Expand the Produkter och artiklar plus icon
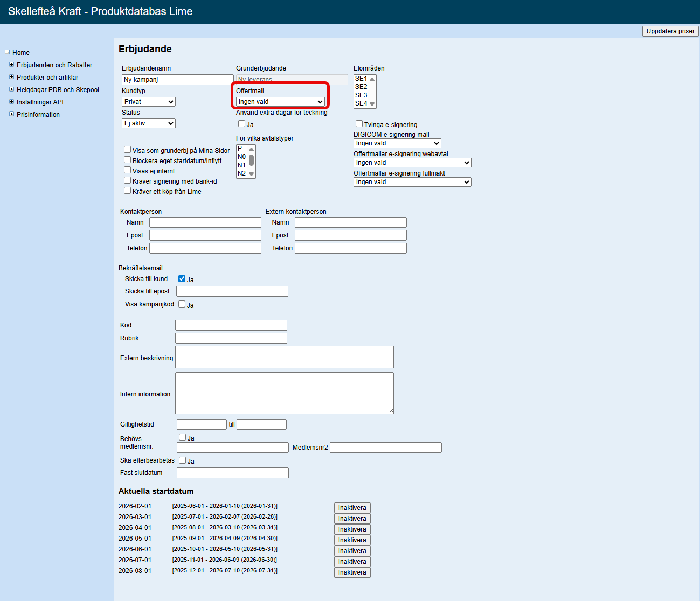 click(11, 77)
